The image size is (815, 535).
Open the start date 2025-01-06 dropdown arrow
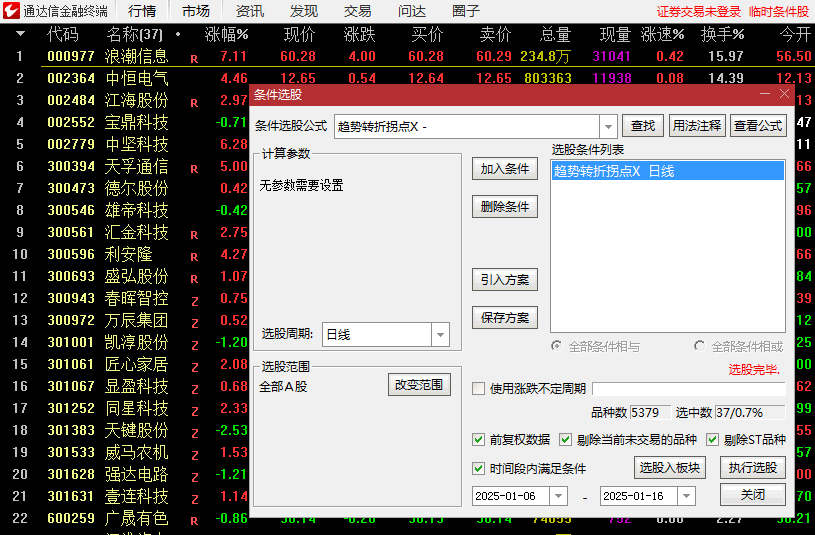tap(558, 496)
